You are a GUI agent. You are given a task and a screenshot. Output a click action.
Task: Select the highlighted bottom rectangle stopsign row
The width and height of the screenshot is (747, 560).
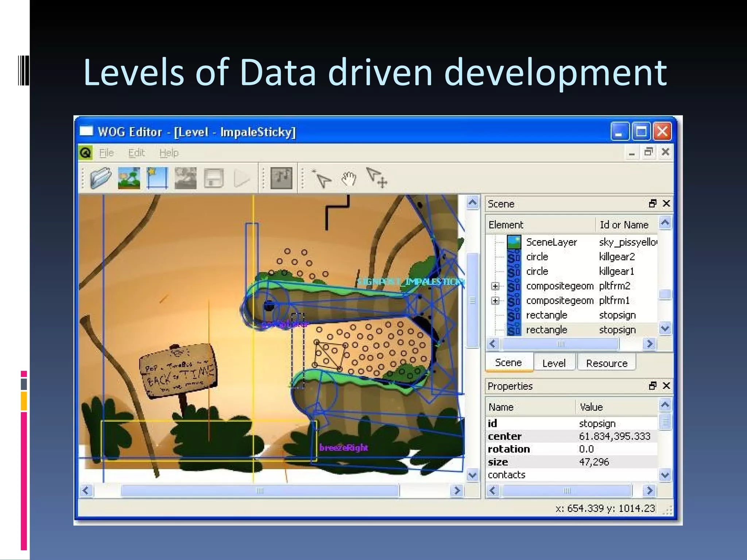(x=572, y=330)
